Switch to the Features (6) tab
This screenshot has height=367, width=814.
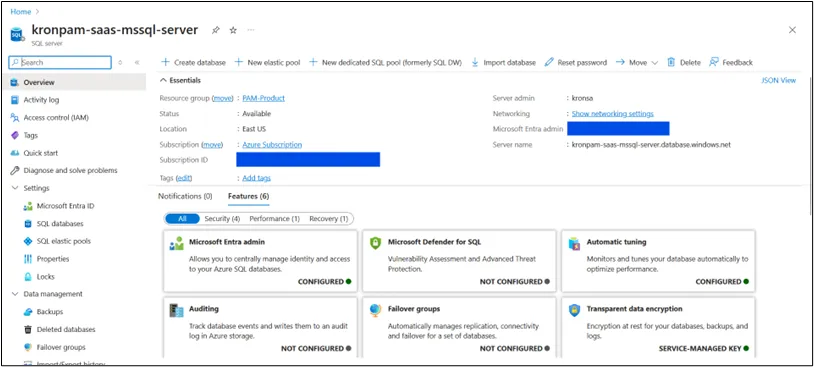pyautogui.click(x=249, y=196)
